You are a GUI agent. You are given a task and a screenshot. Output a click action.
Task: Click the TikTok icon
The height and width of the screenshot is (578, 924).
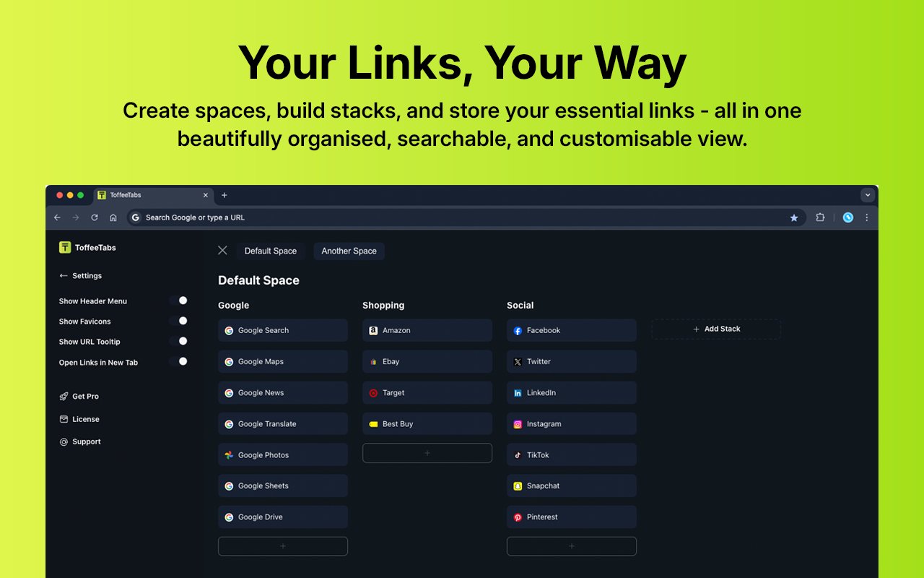(518, 455)
